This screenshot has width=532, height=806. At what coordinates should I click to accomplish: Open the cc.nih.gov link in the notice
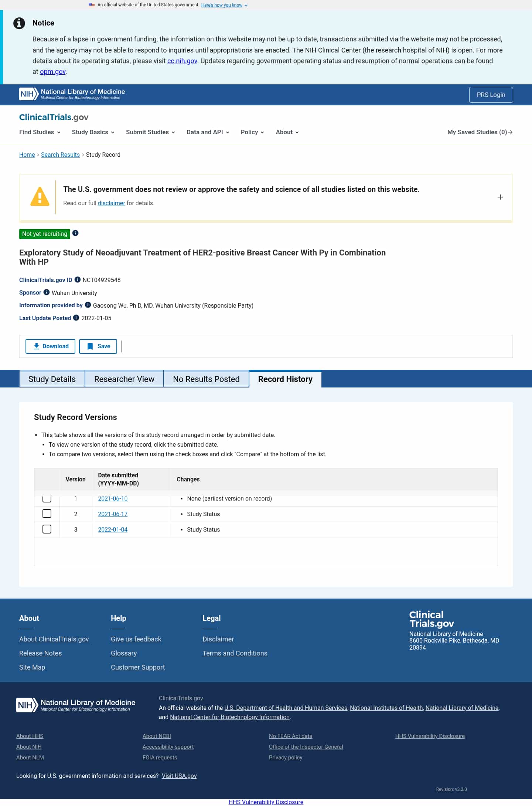click(182, 61)
